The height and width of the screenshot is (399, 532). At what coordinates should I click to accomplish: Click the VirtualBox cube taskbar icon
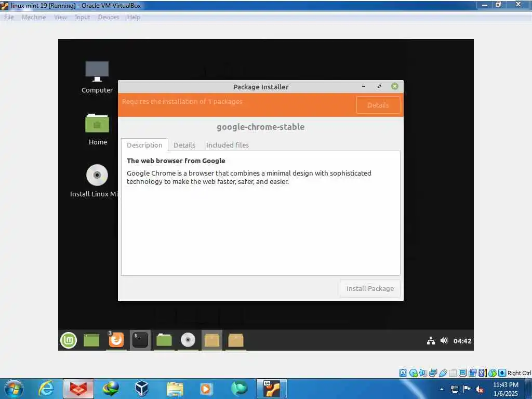click(141, 389)
